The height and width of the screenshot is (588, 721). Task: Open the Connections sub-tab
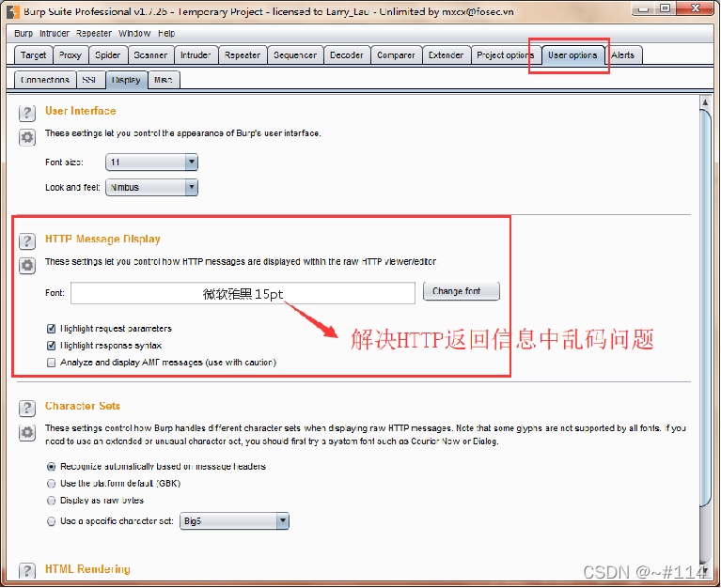coord(45,80)
